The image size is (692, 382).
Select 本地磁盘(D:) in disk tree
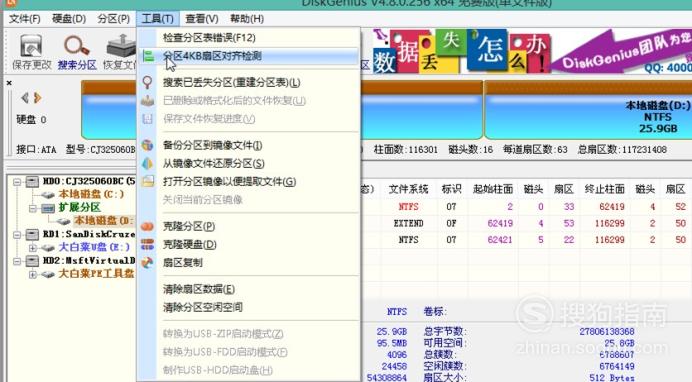(x=103, y=221)
